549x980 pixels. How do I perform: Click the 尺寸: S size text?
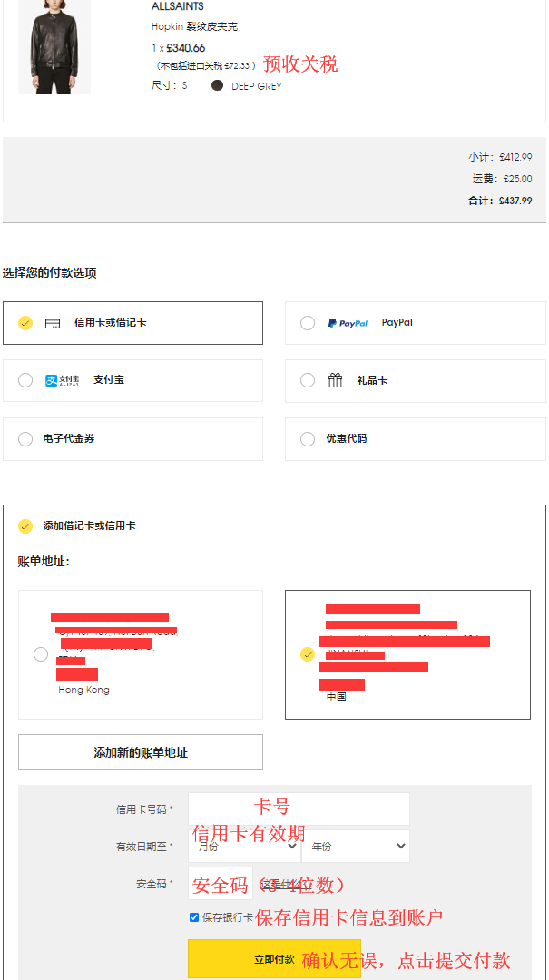[x=170, y=85]
